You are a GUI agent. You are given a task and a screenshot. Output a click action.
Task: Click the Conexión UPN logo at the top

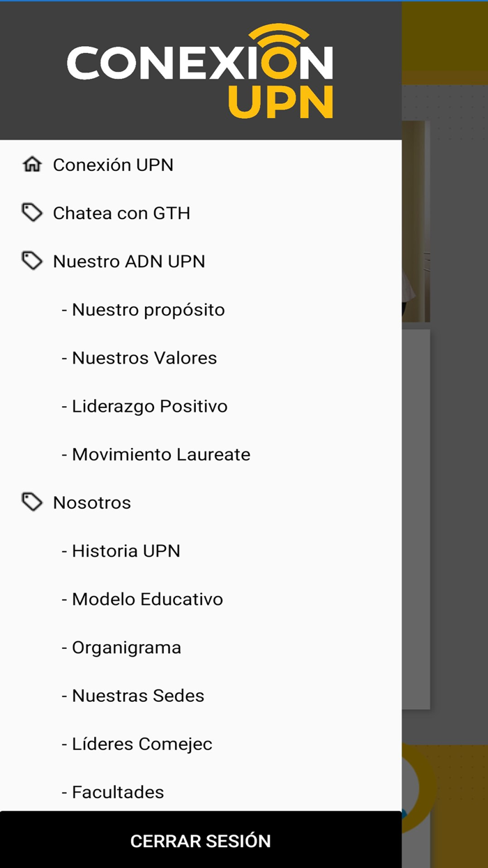(199, 70)
